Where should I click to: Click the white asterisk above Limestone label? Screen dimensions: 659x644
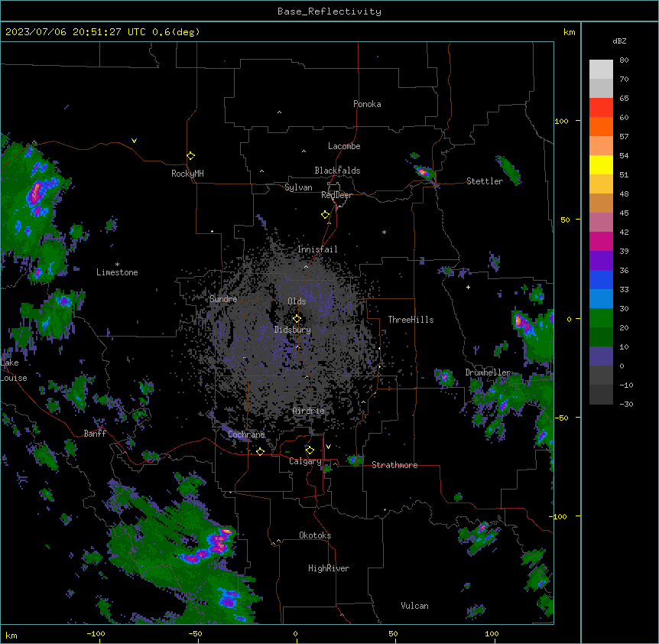(117, 264)
